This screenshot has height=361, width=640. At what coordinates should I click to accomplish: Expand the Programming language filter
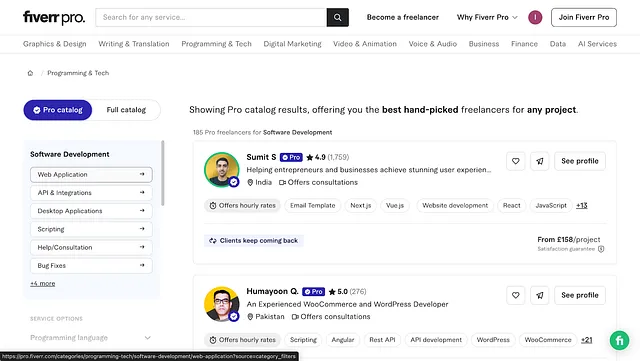click(x=91, y=338)
